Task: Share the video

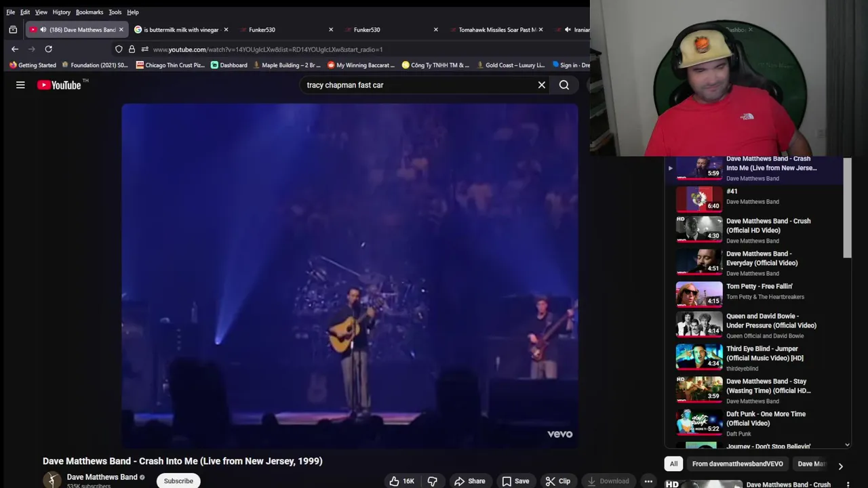Action: pos(470,481)
